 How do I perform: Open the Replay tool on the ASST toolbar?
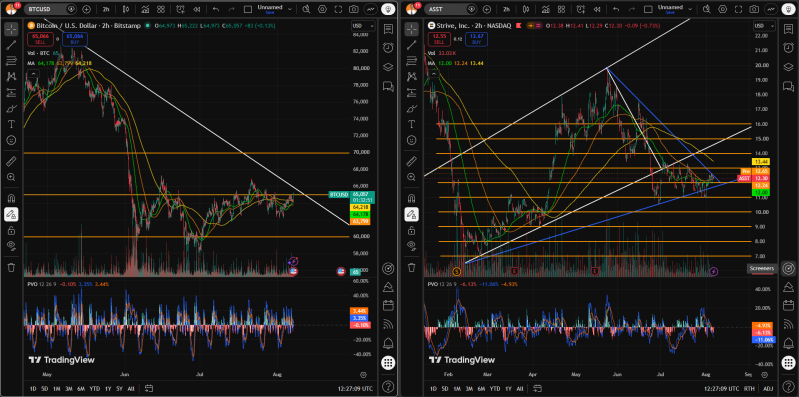tap(595, 9)
